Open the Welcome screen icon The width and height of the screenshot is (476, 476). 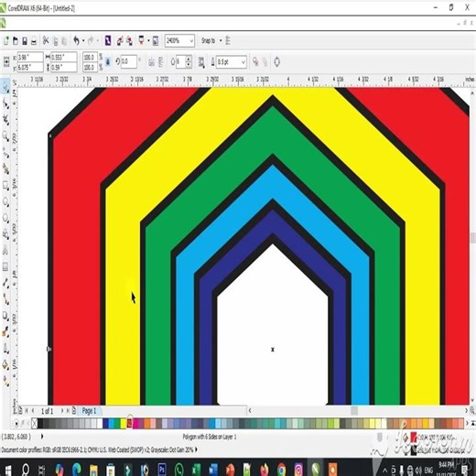(156, 40)
